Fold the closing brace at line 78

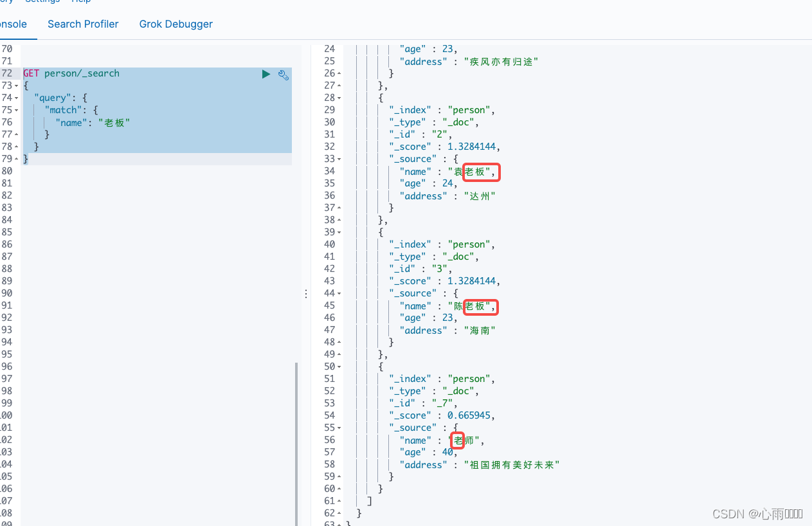coord(16,147)
